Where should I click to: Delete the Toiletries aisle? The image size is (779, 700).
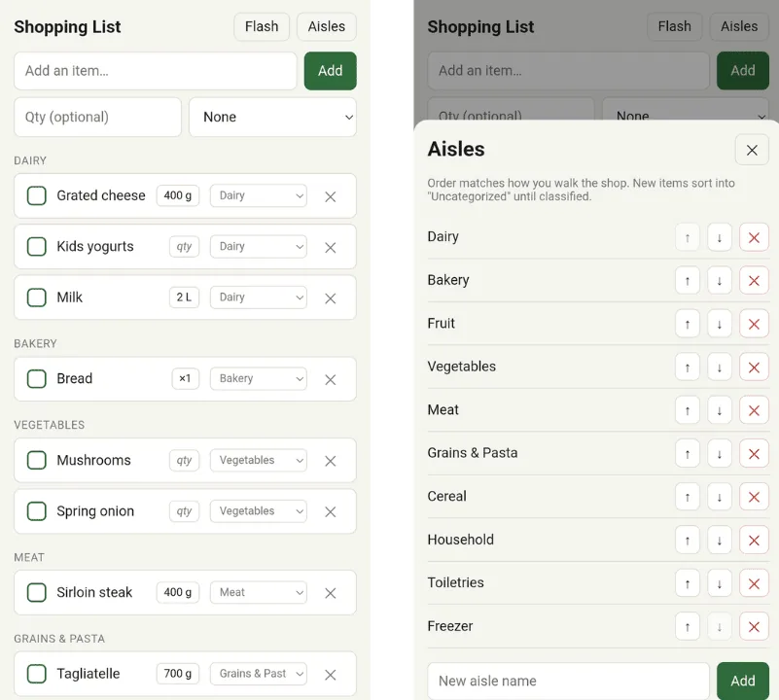pyautogui.click(x=754, y=583)
